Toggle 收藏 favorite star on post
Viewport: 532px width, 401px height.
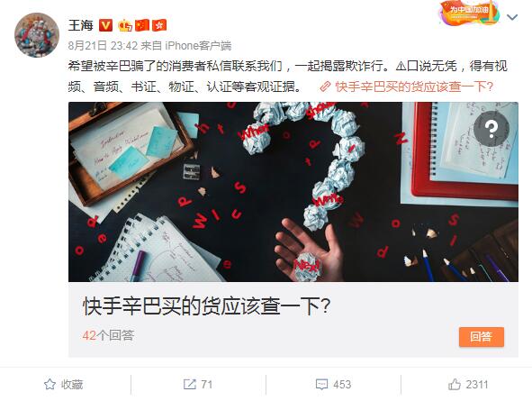click(63, 385)
